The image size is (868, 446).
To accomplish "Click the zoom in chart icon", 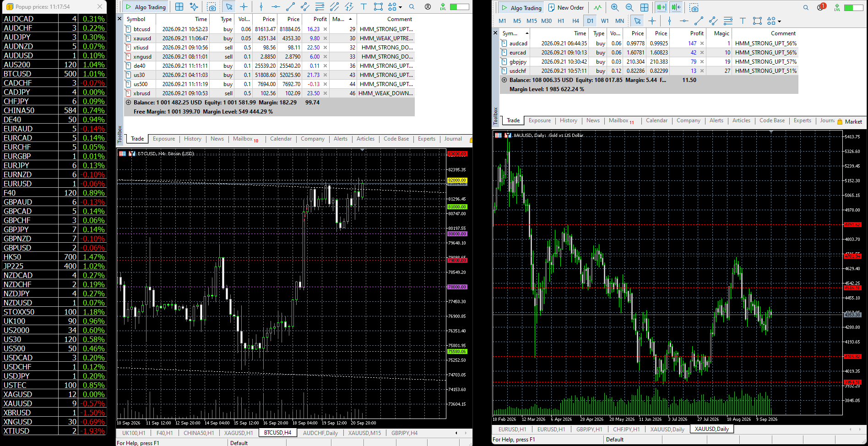I will coord(615,8).
